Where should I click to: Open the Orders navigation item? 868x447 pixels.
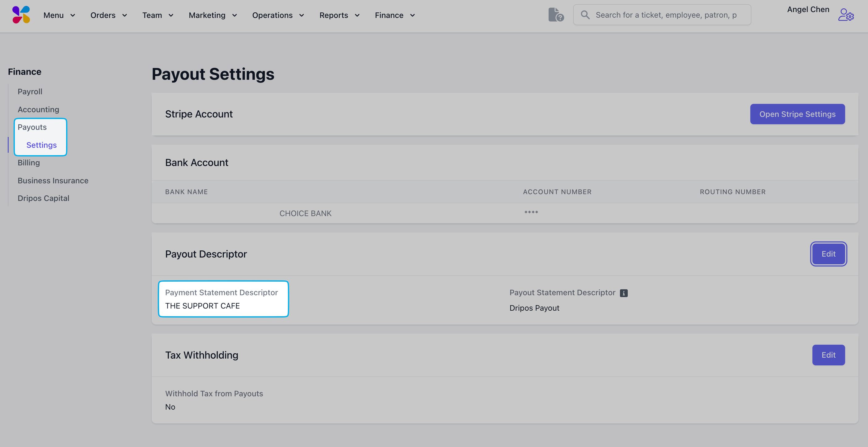pyautogui.click(x=103, y=15)
